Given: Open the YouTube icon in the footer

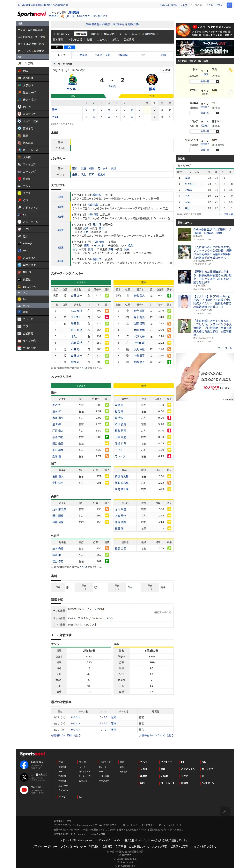Looking at the screenshot, I should tap(24, 790).
